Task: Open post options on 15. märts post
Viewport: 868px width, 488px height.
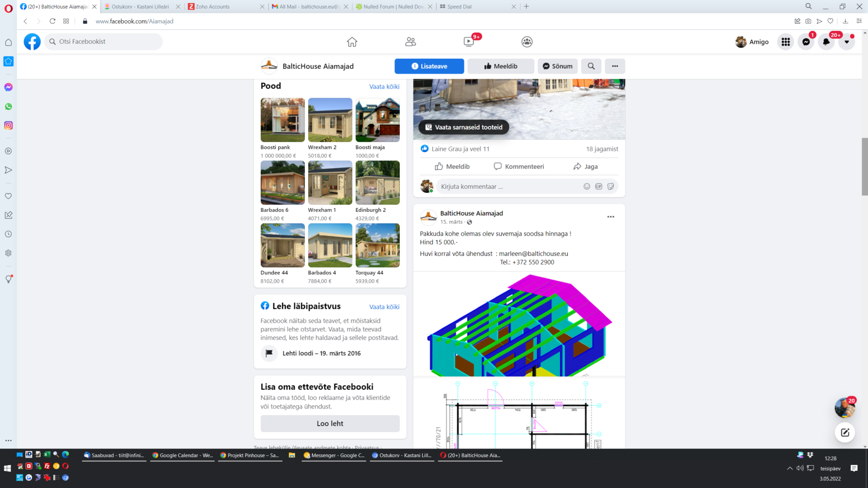Action: pyautogui.click(x=610, y=217)
